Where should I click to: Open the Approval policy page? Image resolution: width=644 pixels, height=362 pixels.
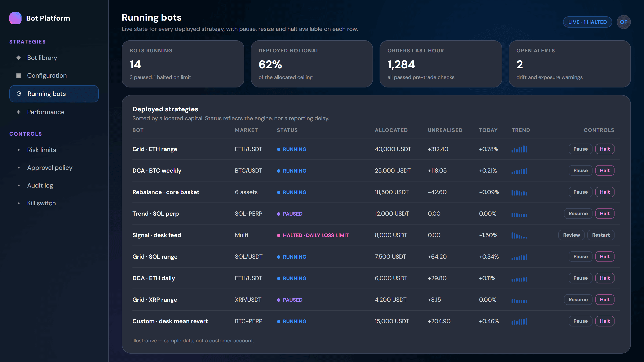pyautogui.click(x=54, y=168)
